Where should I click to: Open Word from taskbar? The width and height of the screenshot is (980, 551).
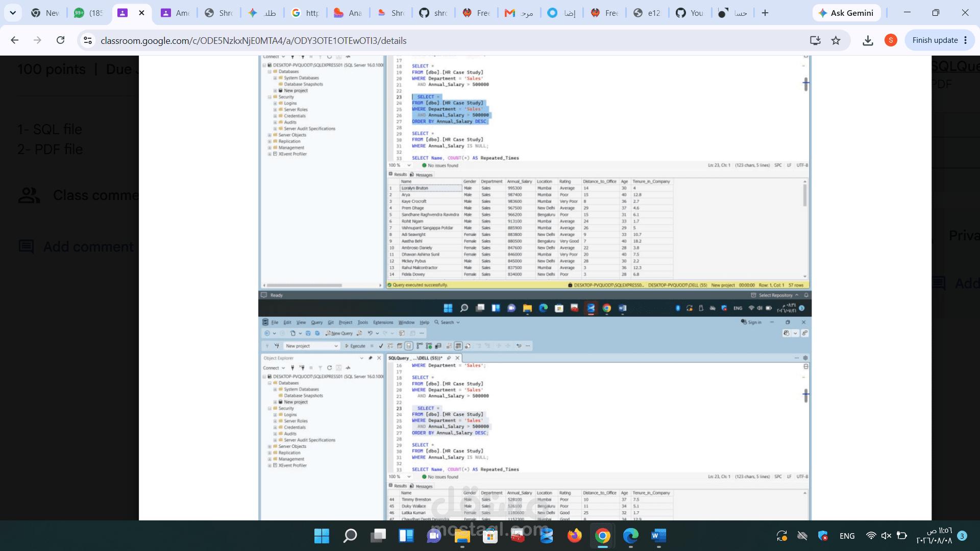pyautogui.click(x=658, y=536)
